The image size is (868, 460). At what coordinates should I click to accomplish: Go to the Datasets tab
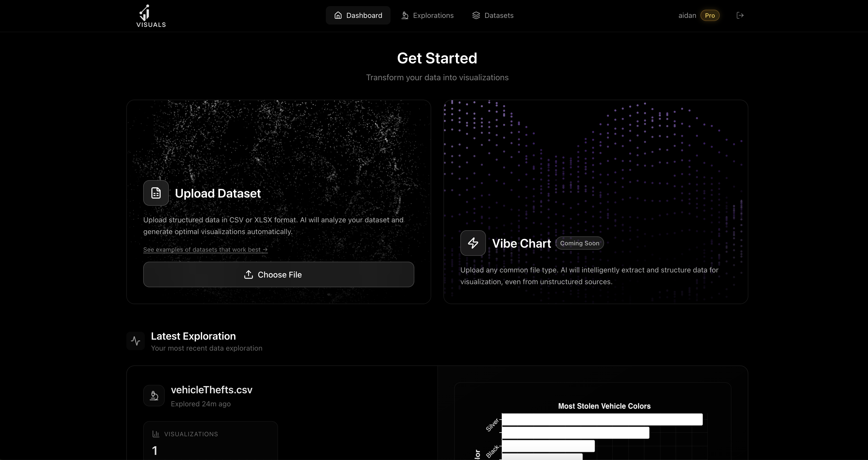493,16
